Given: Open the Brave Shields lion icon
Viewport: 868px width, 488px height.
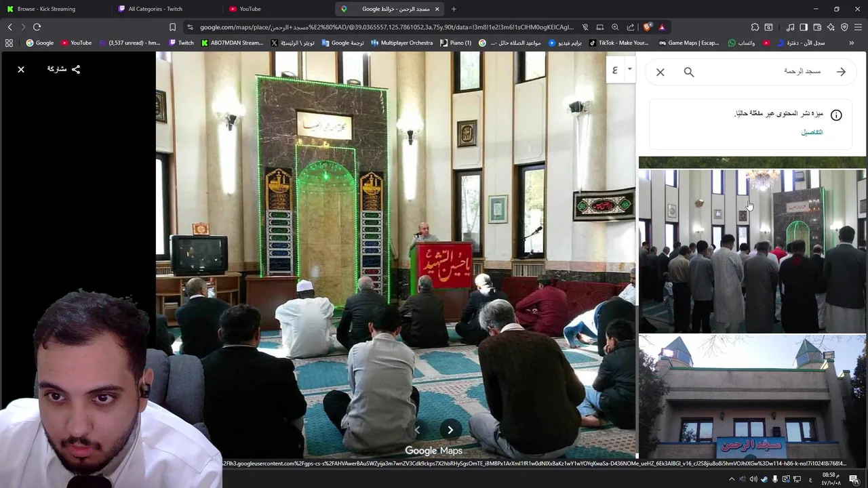Looking at the screenshot, I should (x=648, y=27).
